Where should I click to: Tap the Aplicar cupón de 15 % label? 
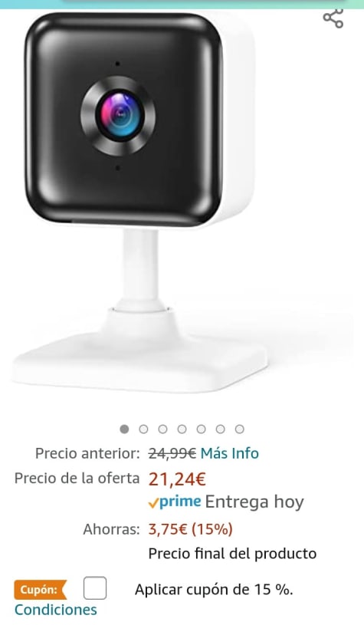(214, 590)
